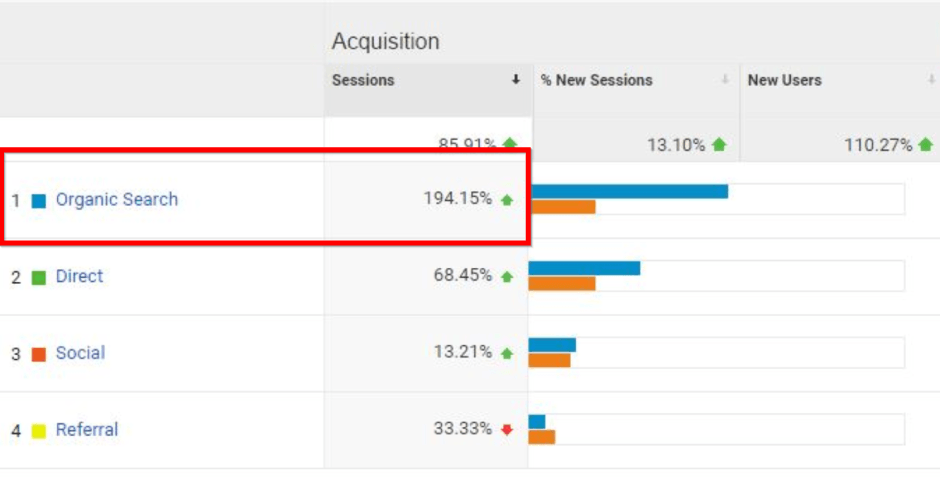Click the blue Organic Search comparison bar
Image resolution: width=940 pixels, height=480 pixels.
628,191
